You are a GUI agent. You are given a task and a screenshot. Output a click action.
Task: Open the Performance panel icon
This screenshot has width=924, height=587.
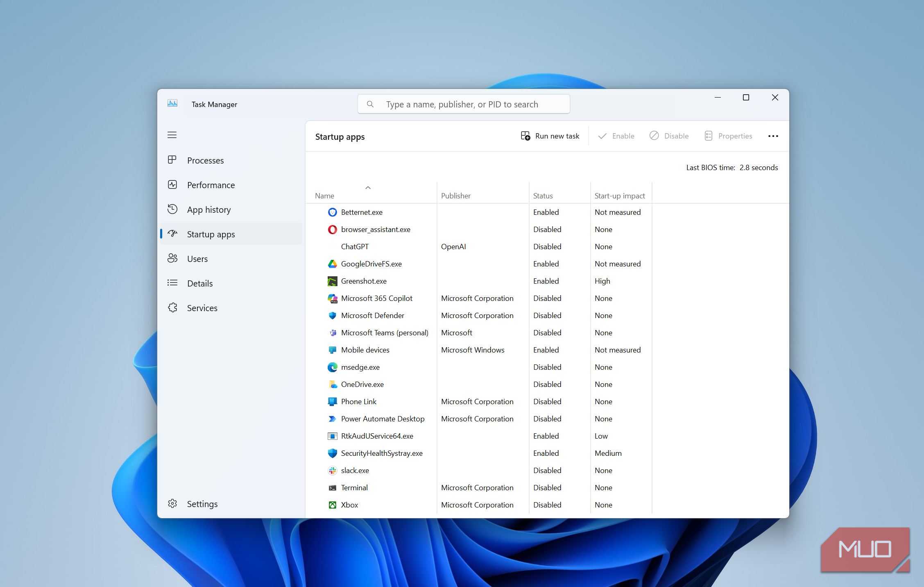point(172,185)
